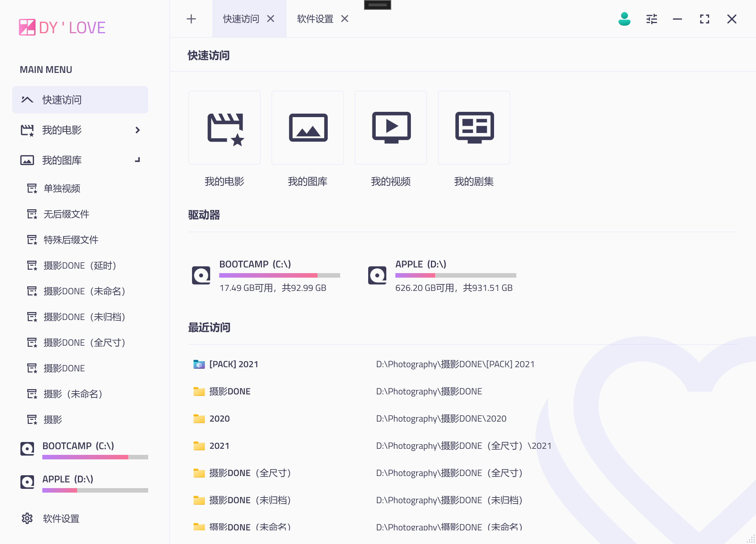Open recent item 摄影DONE（全尺寸）
This screenshot has height=544, width=756.
click(249, 473)
